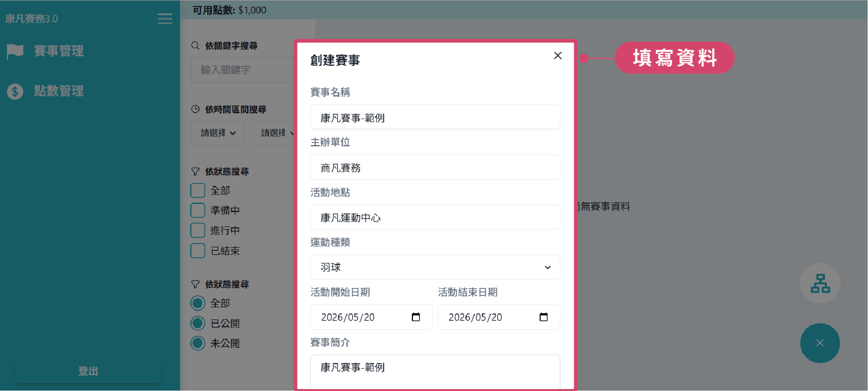Screen dimensions: 868x391
Task: Enable the 已結束 status checkbox
Action: point(198,250)
